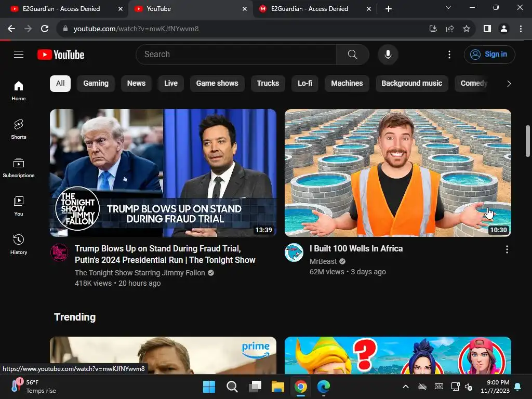This screenshot has width=532, height=399.
Task: Select the Machines filter chip
Action: click(347, 84)
